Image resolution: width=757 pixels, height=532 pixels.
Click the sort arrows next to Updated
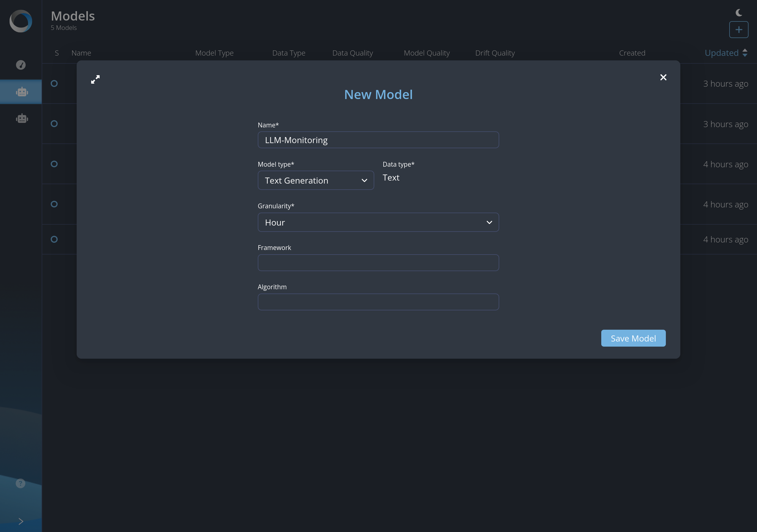[744, 53]
